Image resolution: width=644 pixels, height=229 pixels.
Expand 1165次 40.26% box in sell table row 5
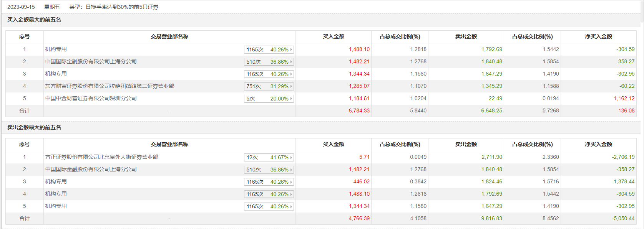[x=269, y=206]
